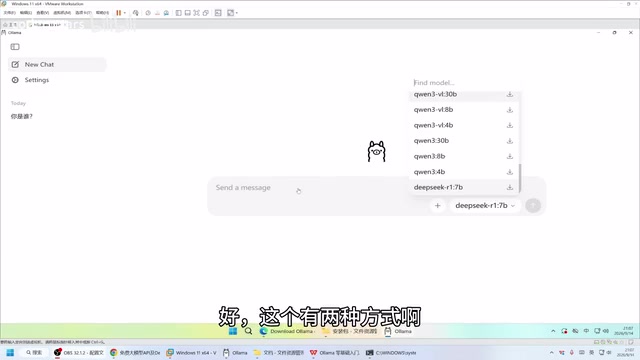Screen dimensions: 640x360
Task: Toggle the VMware thumbnail bar
Action: coord(187,13)
